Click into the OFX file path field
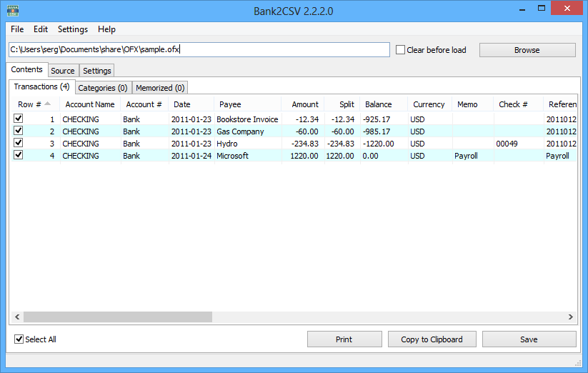Viewport: 588px width, 373px height. coord(199,49)
